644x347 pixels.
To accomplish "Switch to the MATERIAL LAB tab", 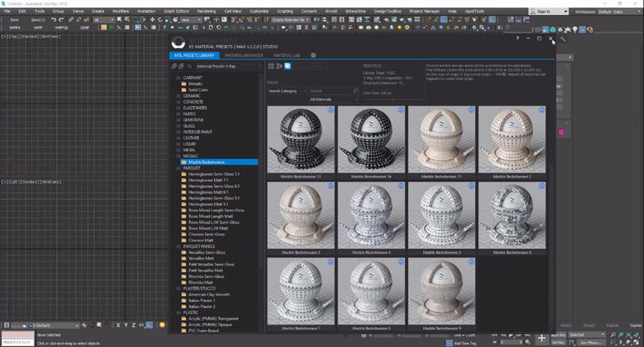I will [x=287, y=55].
